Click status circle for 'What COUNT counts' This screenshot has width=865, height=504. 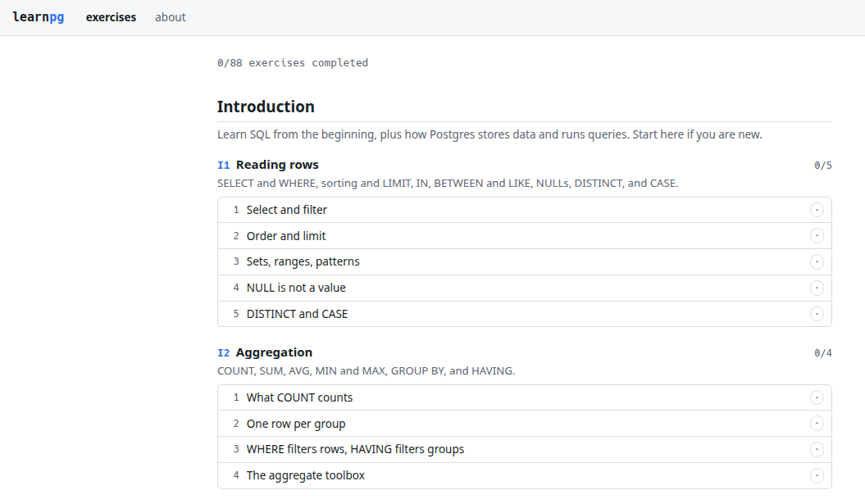(x=817, y=397)
